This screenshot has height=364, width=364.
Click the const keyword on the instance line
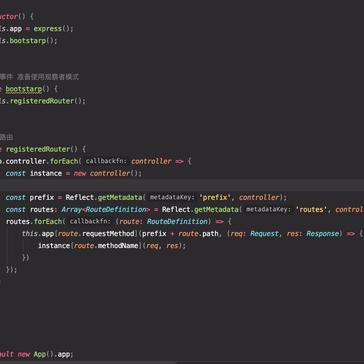(x=15, y=173)
